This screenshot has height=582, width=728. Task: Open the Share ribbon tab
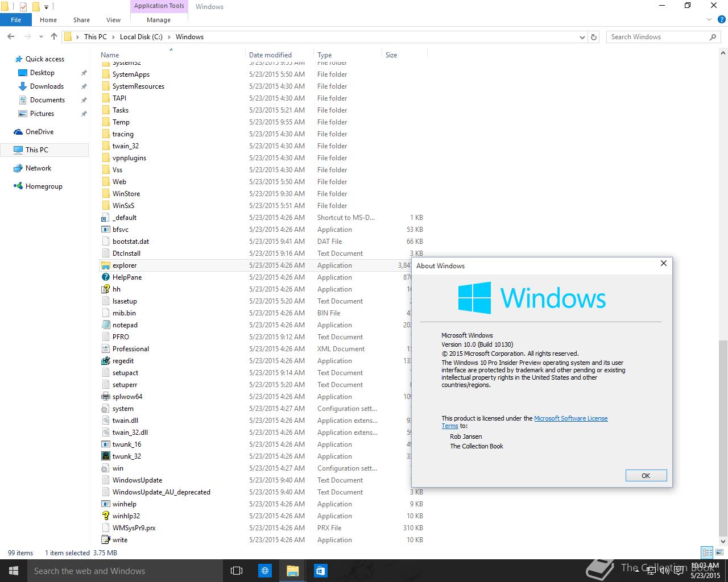pos(81,20)
